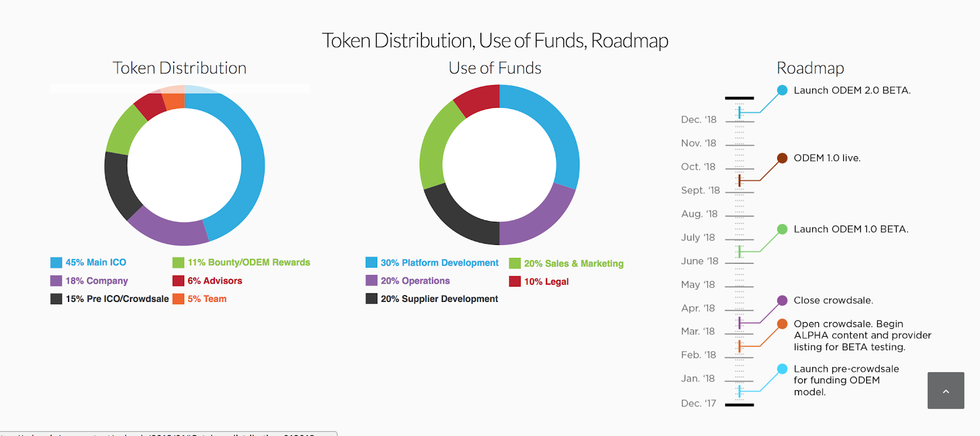Click the purple 18% Company legend swatch

[x=56, y=280]
